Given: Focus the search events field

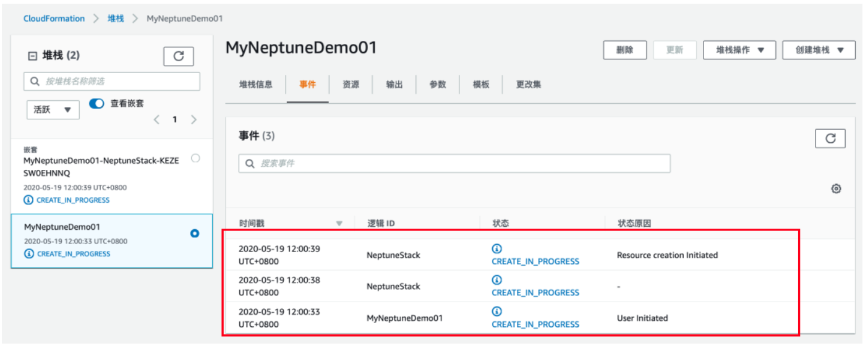Looking at the screenshot, I should [x=454, y=164].
